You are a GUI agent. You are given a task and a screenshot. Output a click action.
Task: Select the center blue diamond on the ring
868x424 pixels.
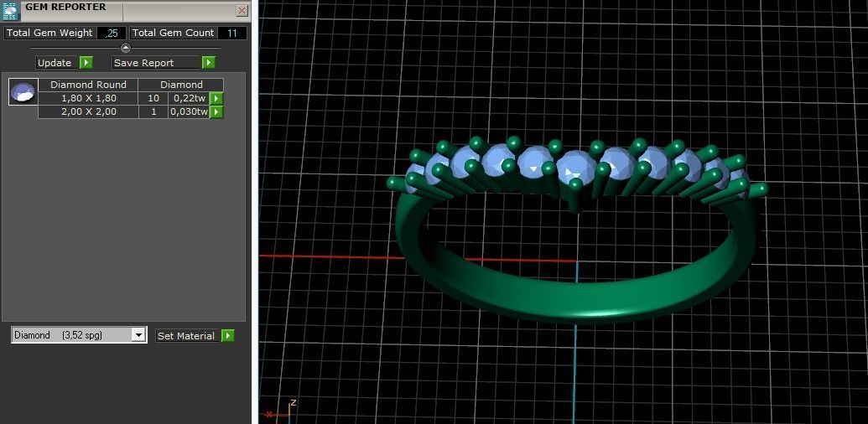pyautogui.click(x=575, y=165)
